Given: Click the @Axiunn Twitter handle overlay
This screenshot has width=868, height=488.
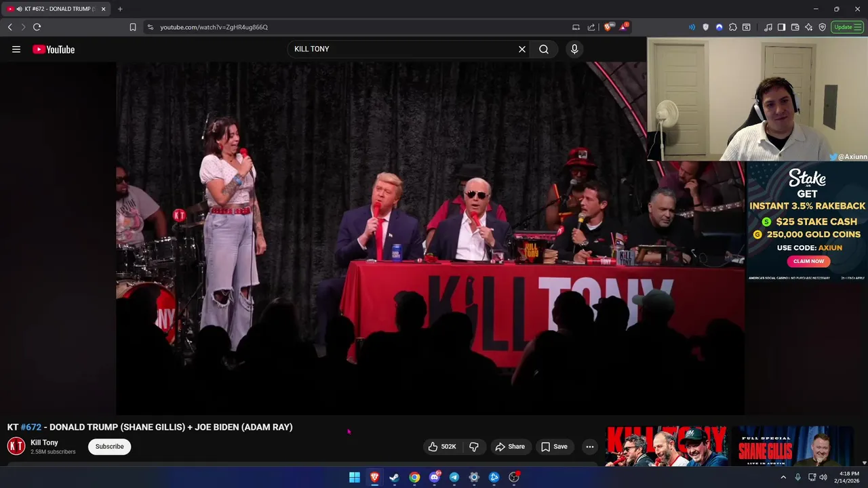Looking at the screenshot, I should click(x=848, y=157).
